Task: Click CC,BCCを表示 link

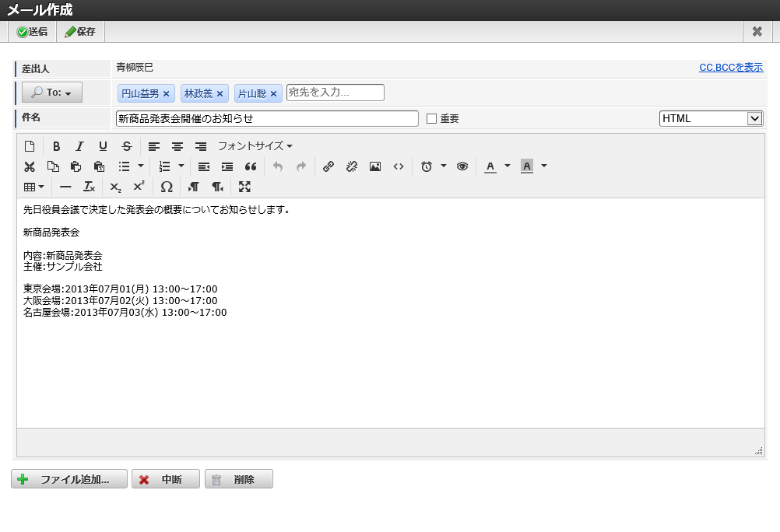Action: [x=731, y=68]
